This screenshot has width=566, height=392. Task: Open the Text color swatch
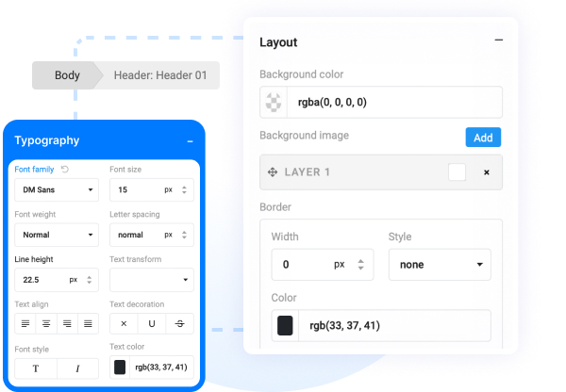[120, 367]
